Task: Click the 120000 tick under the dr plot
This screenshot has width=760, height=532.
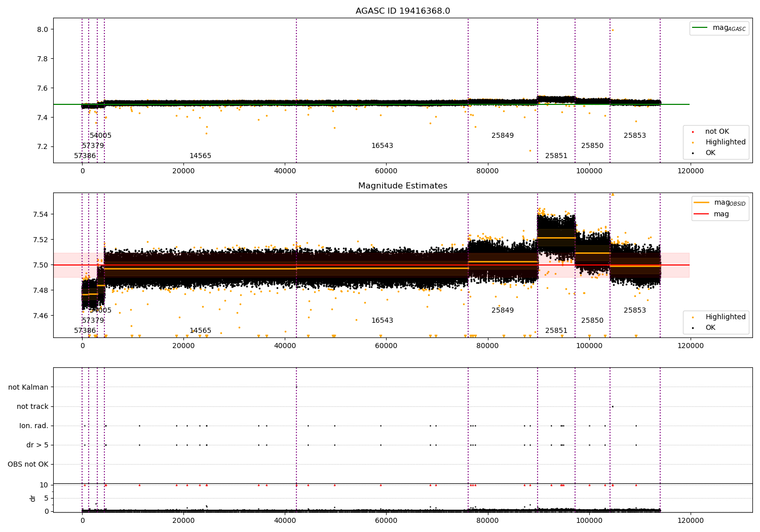Action: 691,520
